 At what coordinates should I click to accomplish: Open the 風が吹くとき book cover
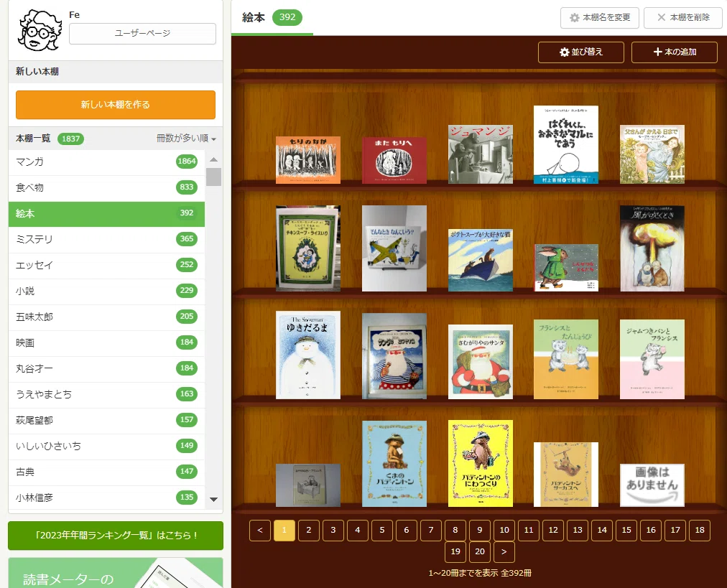click(652, 248)
